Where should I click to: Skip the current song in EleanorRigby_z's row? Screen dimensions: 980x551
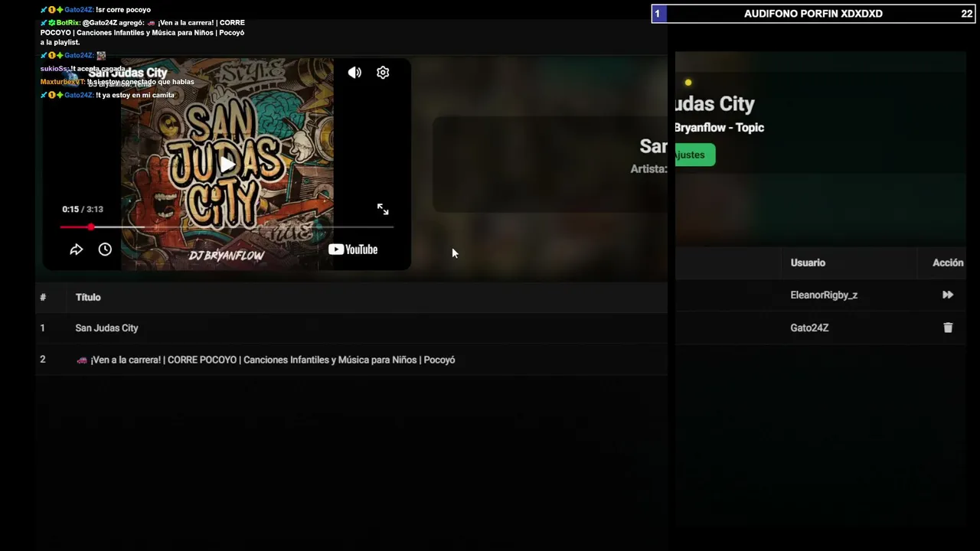[x=948, y=295]
